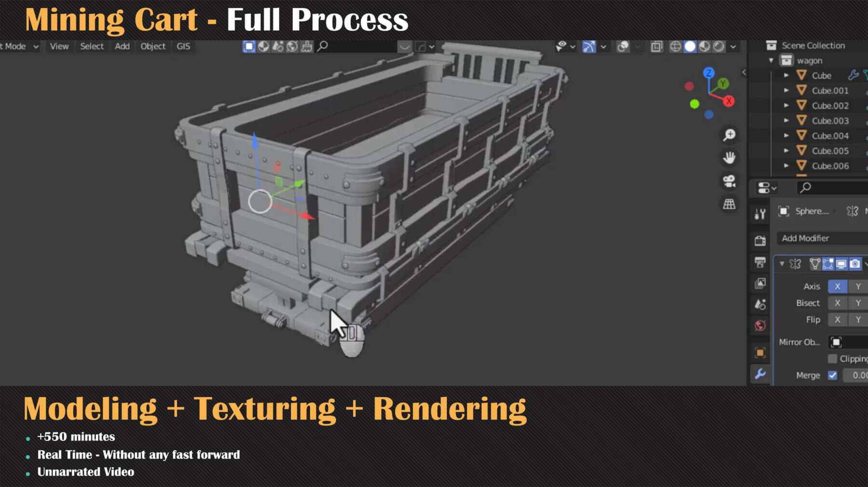This screenshot has height=487, width=868.
Task: Open the World properties globe icon
Action: [760, 326]
